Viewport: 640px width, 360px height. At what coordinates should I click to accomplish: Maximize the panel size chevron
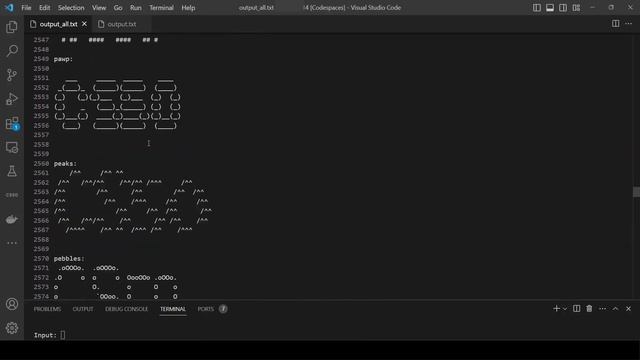click(x=616, y=309)
